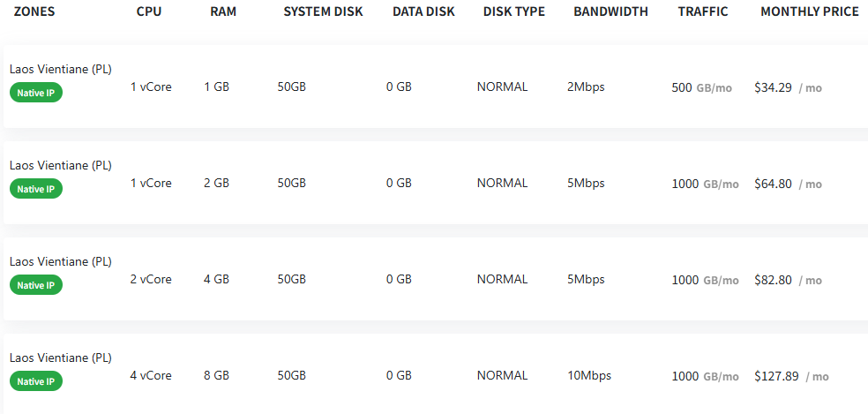Screen dimensions: 868x414
Task: Select the BANDWIDTH column header
Action: point(610,11)
